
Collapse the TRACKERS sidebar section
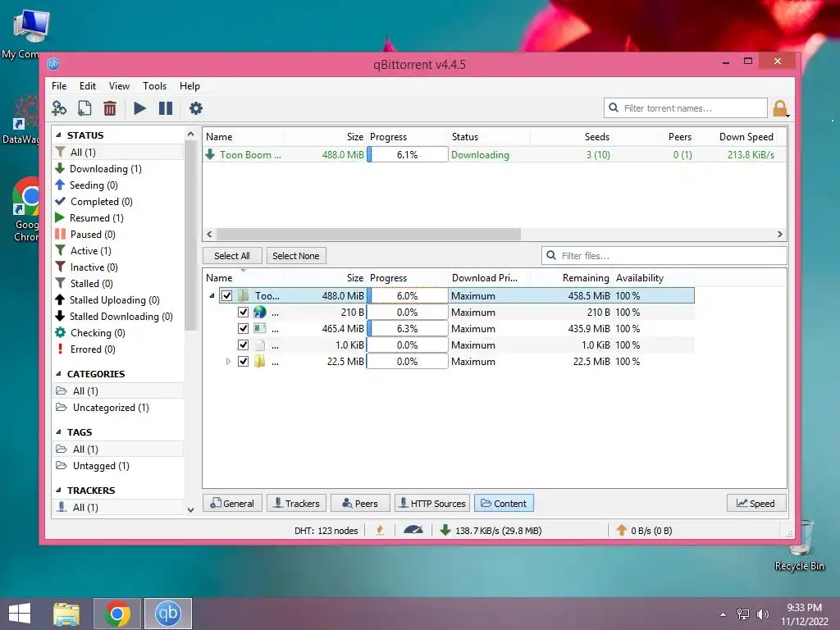point(58,491)
